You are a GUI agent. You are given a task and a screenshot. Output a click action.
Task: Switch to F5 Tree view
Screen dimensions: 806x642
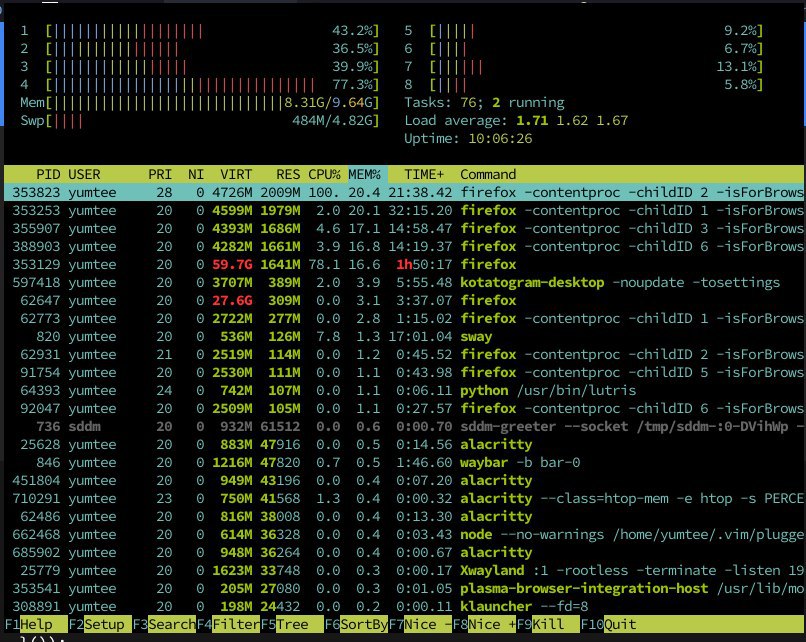click(292, 625)
